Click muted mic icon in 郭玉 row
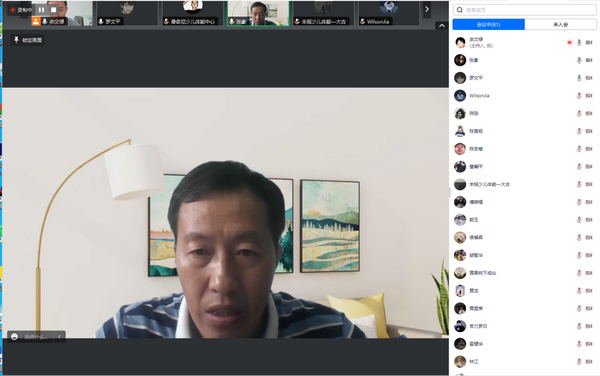 click(x=579, y=220)
